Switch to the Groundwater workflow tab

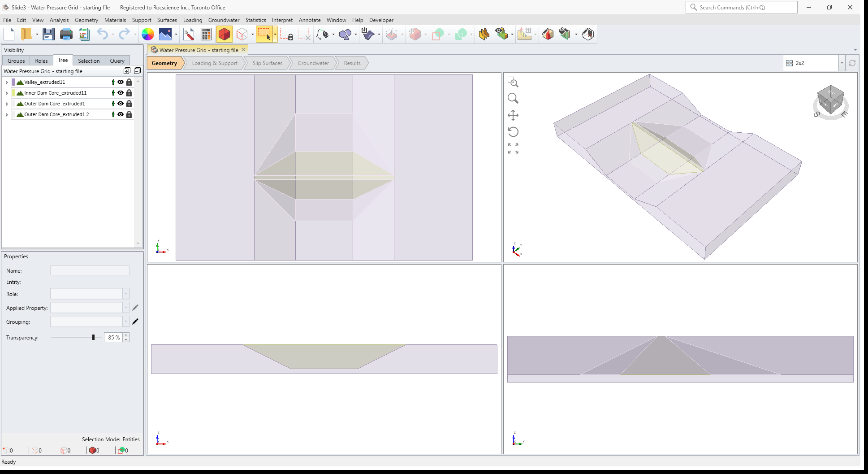[312, 63]
